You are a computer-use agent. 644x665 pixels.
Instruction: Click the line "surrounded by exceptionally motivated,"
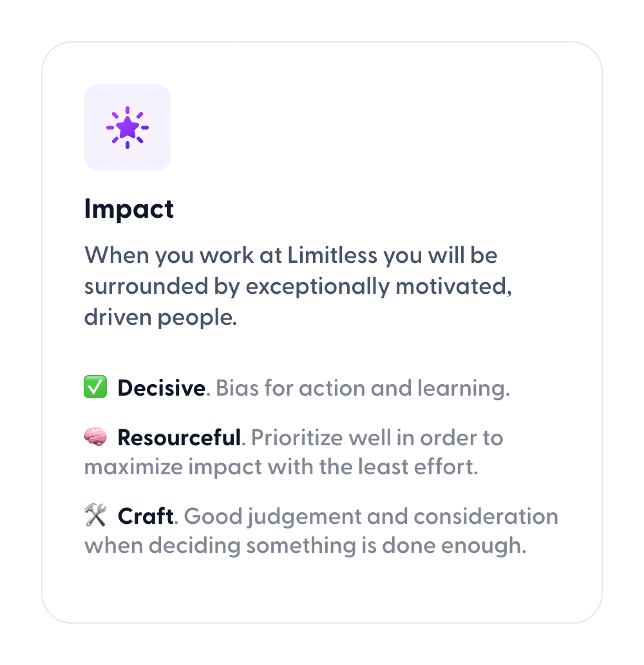pos(298,287)
